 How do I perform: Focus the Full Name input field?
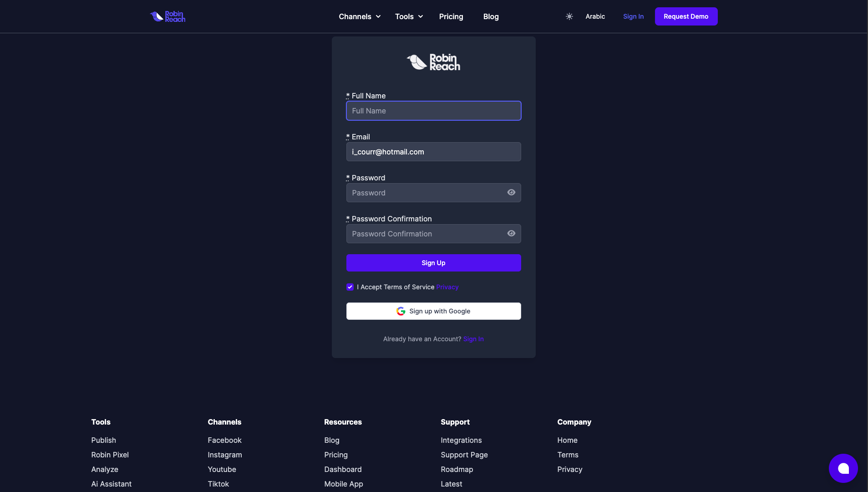(x=433, y=111)
